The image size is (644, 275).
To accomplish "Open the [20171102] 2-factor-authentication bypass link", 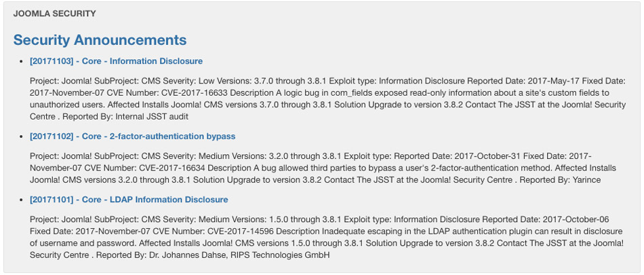I will [132, 136].
